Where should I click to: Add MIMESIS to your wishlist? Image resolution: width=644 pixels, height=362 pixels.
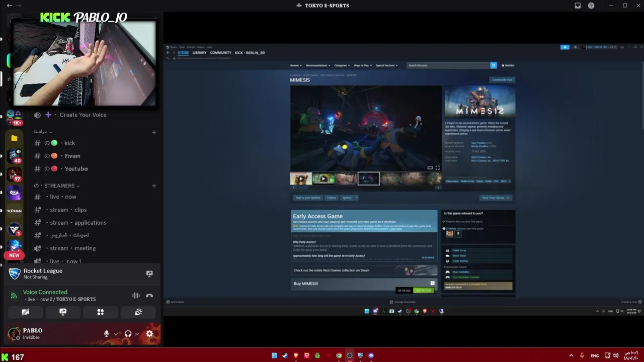pyautogui.click(x=308, y=198)
